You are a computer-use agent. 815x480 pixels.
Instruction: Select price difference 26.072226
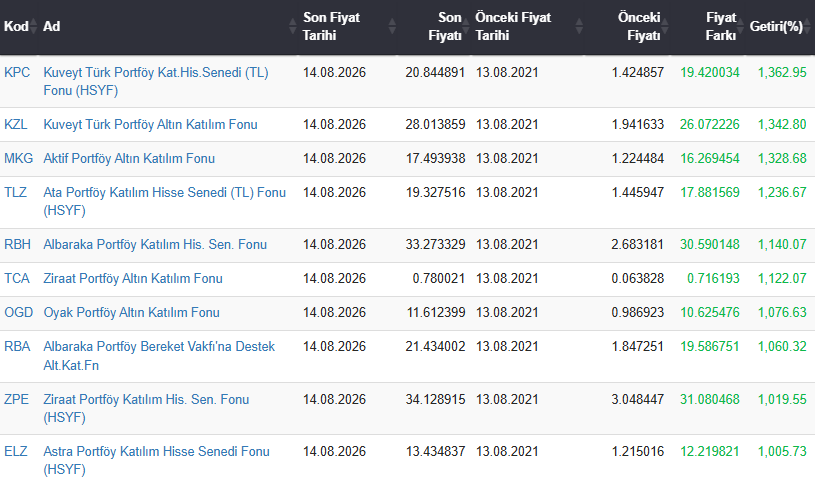click(x=709, y=124)
